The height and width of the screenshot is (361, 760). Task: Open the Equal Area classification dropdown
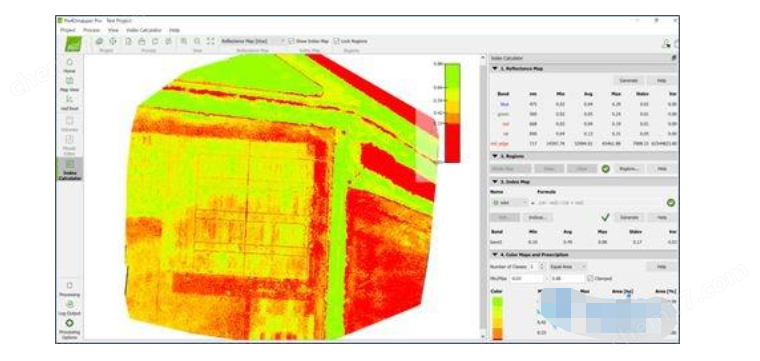tap(568, 267)
